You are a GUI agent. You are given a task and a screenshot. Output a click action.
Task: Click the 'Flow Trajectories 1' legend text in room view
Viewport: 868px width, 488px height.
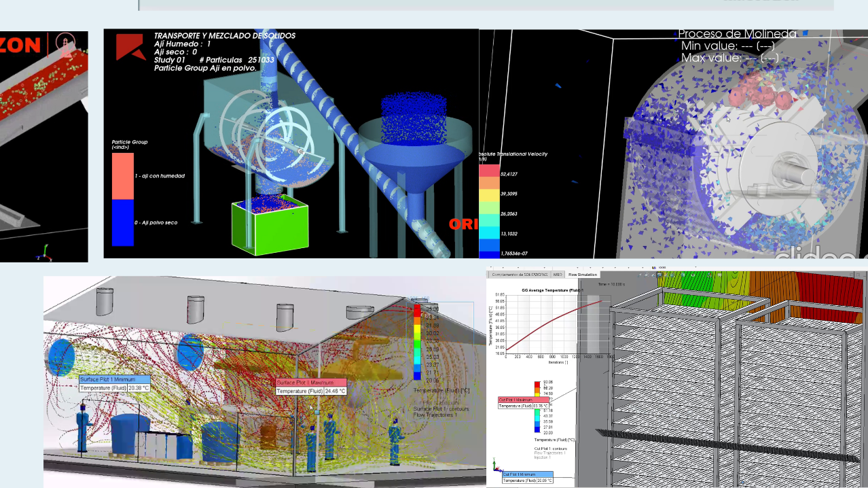point(435,415)
